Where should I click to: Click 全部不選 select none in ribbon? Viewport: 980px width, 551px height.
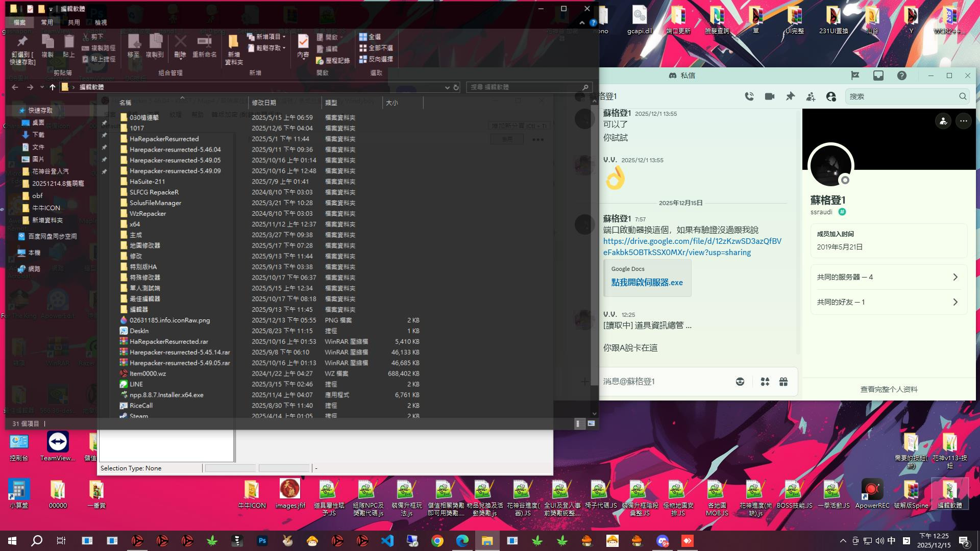pos(376,48)
